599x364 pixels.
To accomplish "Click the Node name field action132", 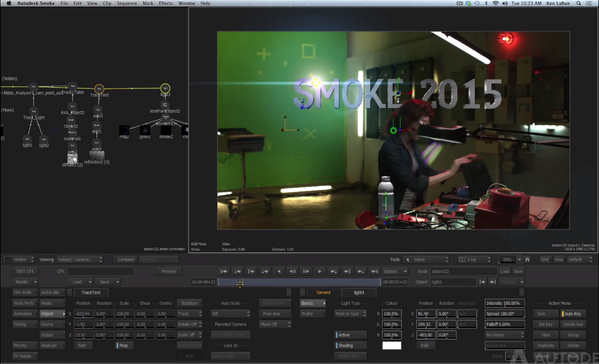I will 463,271.
